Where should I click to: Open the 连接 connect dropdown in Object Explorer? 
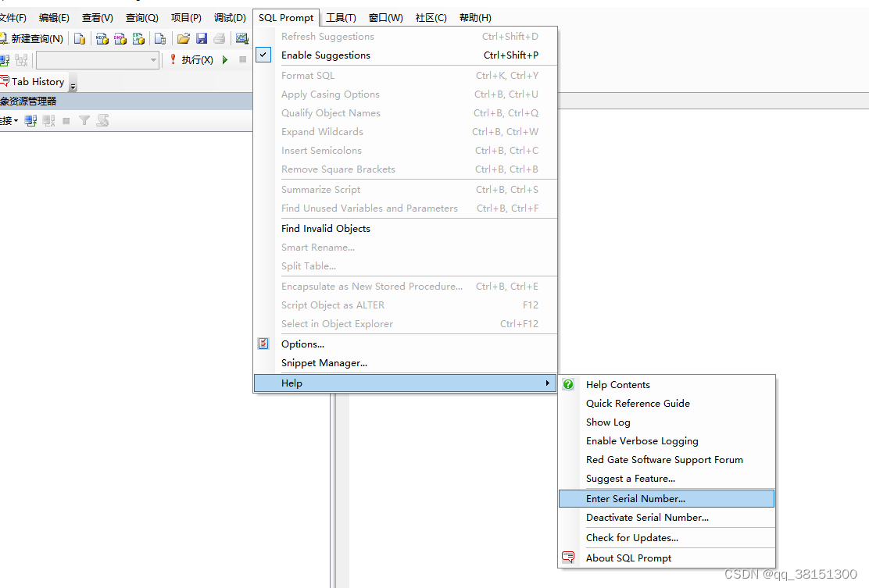click(9, 121)
